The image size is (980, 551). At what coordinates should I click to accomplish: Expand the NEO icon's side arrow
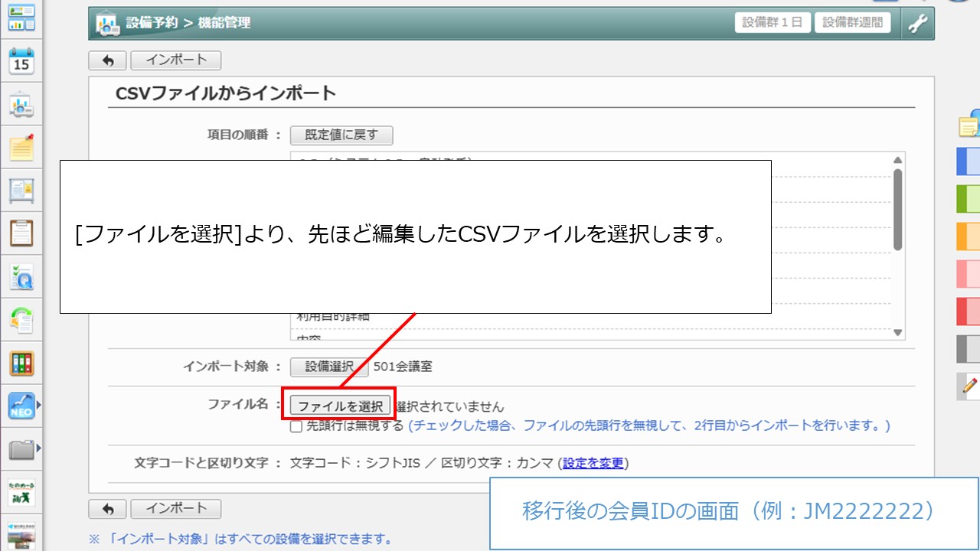[x=39, y=404]
